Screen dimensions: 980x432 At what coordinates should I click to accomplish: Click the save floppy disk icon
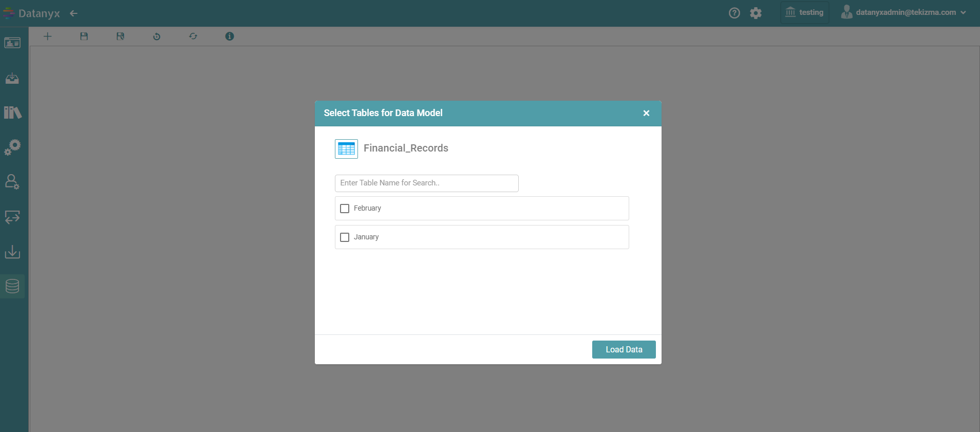point(84,36)
